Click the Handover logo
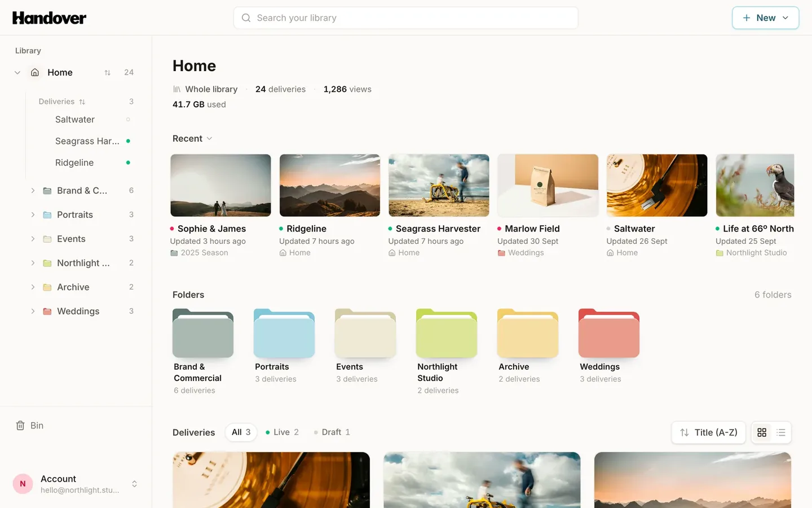This screenshot has width=812, height=508. tap(50, 18)
